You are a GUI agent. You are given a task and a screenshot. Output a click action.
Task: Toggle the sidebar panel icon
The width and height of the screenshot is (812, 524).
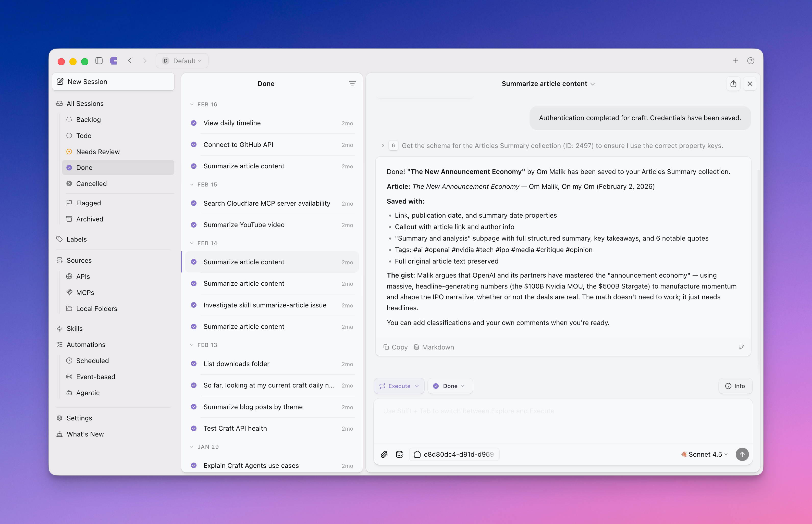[x=99, y=61]
